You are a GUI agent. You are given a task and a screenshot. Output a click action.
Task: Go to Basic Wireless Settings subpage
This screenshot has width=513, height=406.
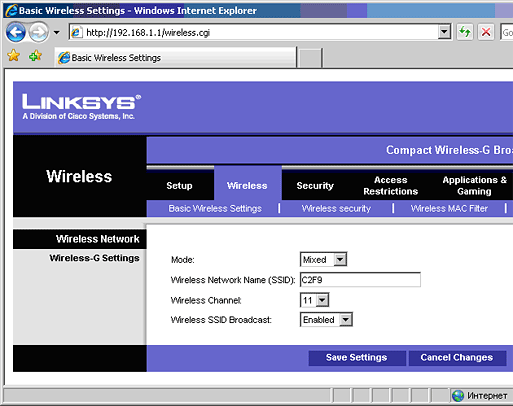click(215, 209)
